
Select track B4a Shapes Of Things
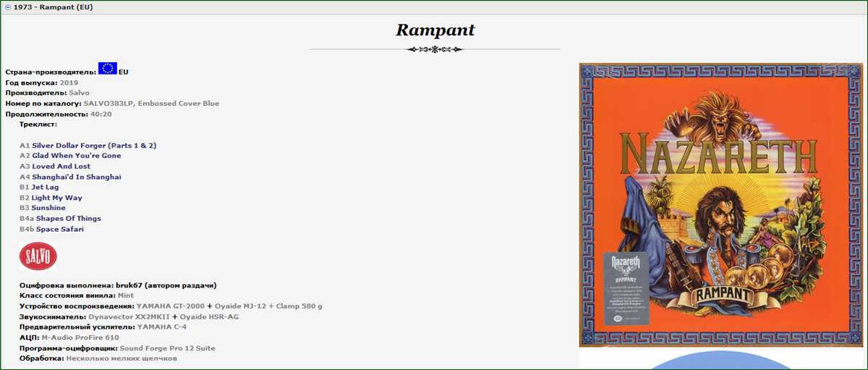tap(68, 219)
